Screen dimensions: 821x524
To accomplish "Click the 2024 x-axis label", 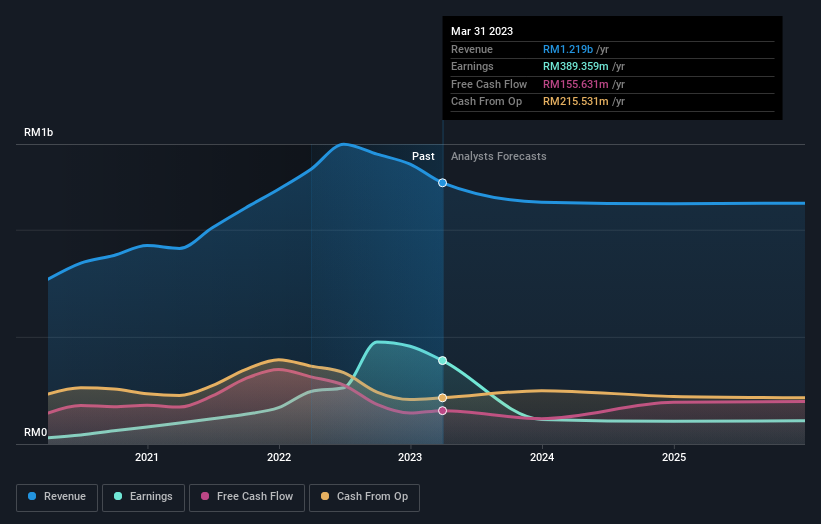I will coord(542,457).
